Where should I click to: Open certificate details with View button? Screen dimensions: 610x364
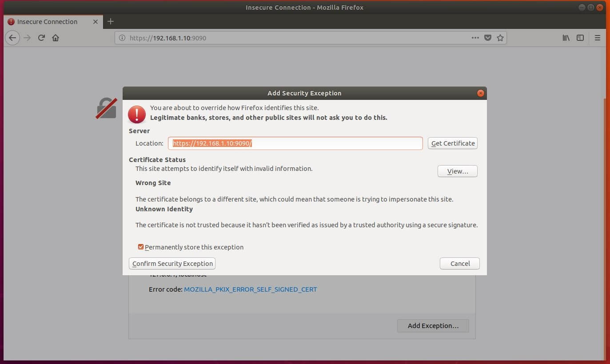(457, 171)
